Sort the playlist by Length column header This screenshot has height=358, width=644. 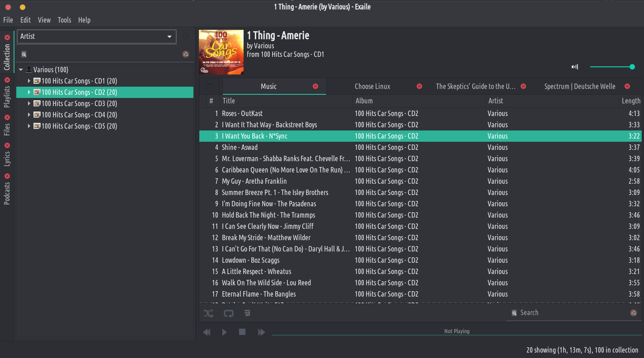(630, 101)
